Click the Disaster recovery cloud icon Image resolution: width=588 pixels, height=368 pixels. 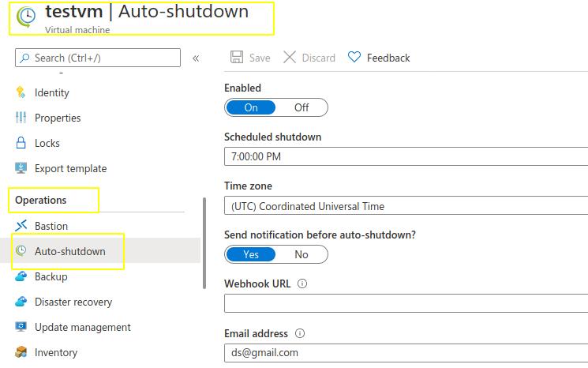(x=21, y=302)
